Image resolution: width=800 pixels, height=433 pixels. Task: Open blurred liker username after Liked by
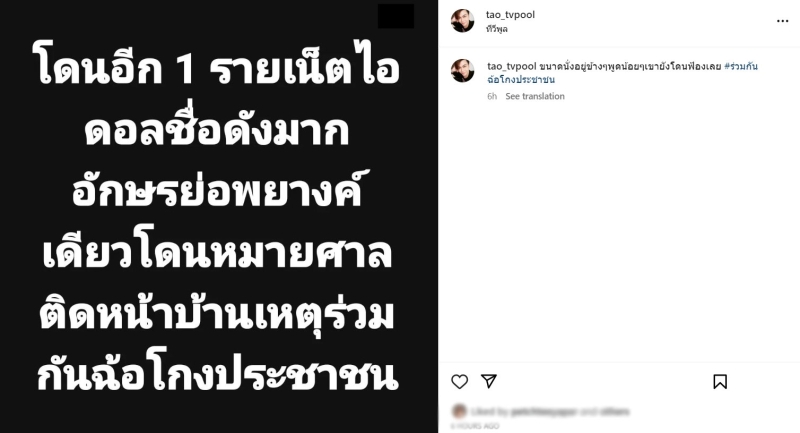point(543,412)
